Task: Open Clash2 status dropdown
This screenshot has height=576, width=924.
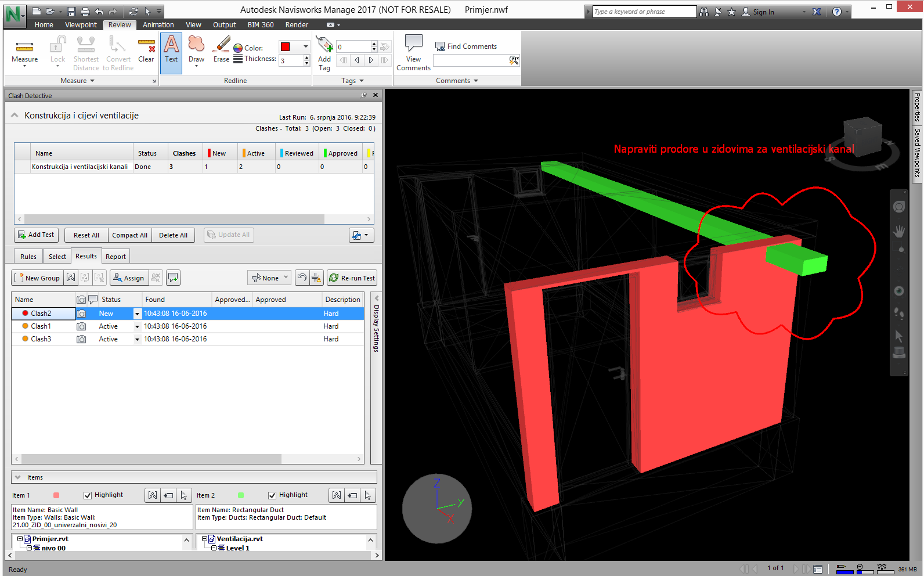Action: click(137, 314)
